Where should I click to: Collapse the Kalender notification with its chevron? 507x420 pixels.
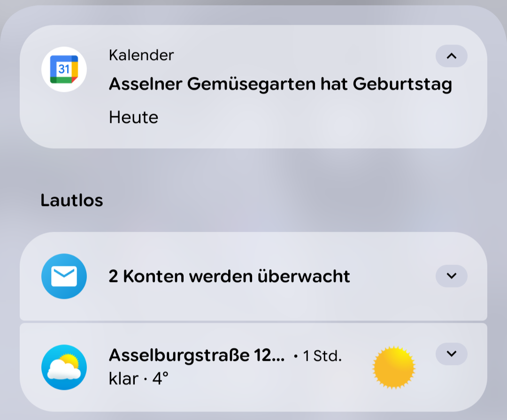(451, 56)
